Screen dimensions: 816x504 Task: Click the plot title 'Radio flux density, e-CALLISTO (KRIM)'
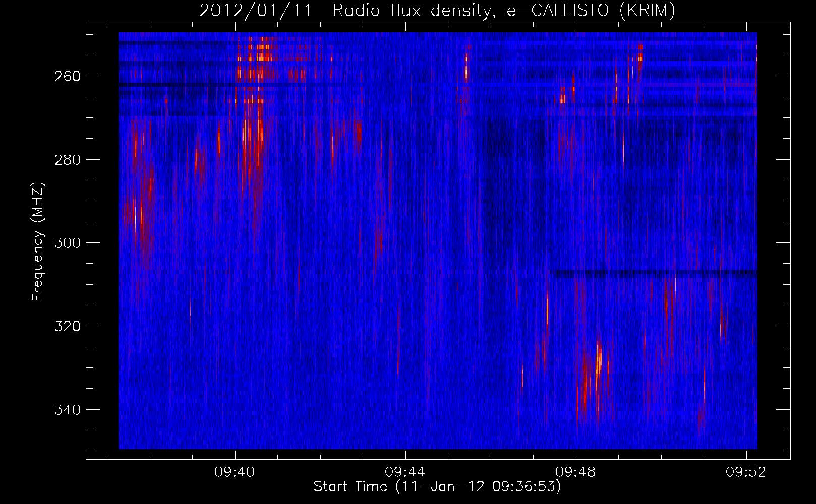504,11
